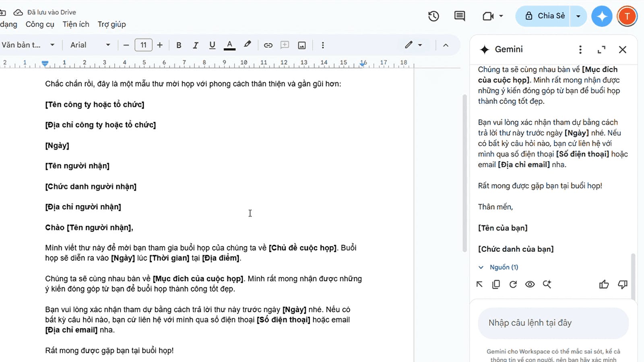
Task: Insert Gemini response into document arrow
Action: pyautogui.click(x=479, y=284)
